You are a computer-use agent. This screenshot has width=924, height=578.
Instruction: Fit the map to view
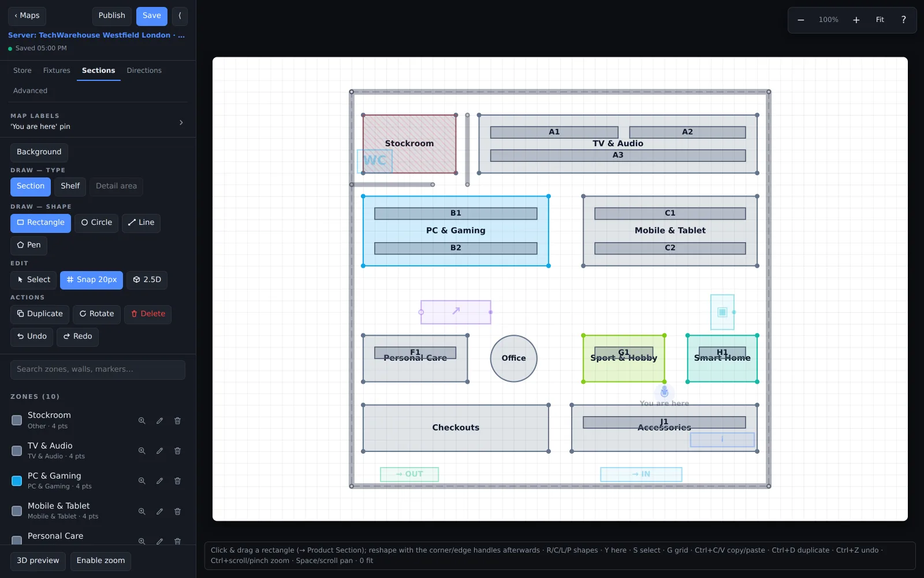pos(880,20)
